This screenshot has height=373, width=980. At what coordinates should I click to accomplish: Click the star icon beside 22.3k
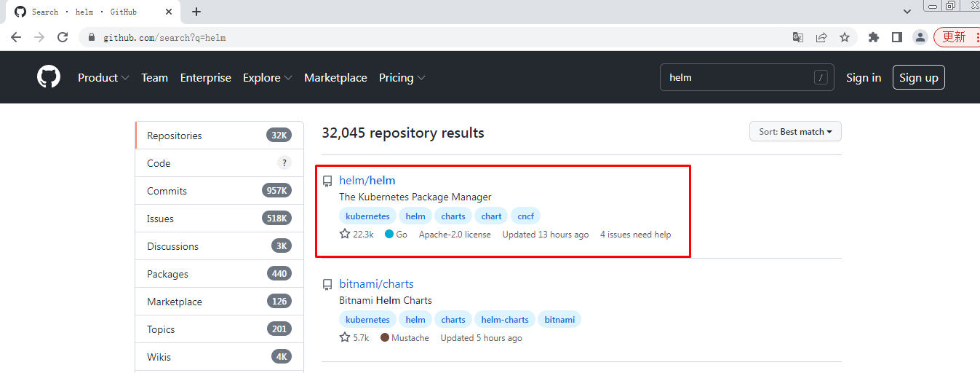point(345,234)
